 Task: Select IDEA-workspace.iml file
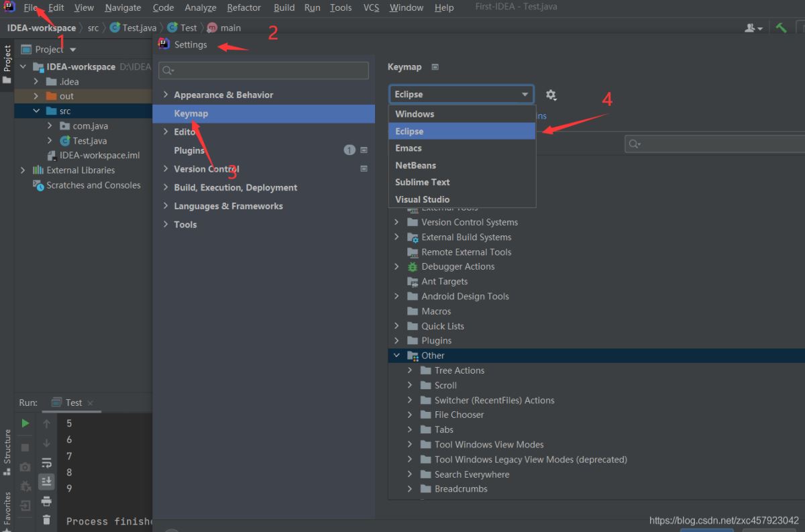tap(99, 156)
